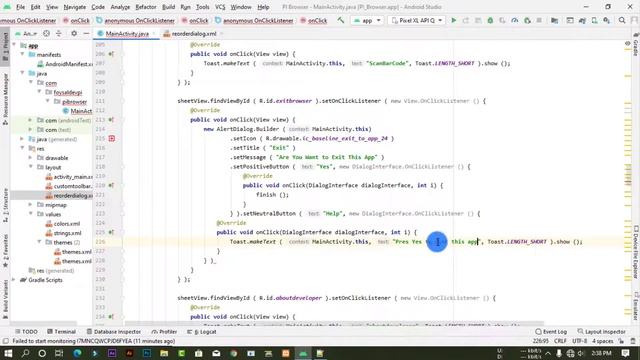Open the Profile app gauge icon
640x360 pixels.
coord(515,20)
